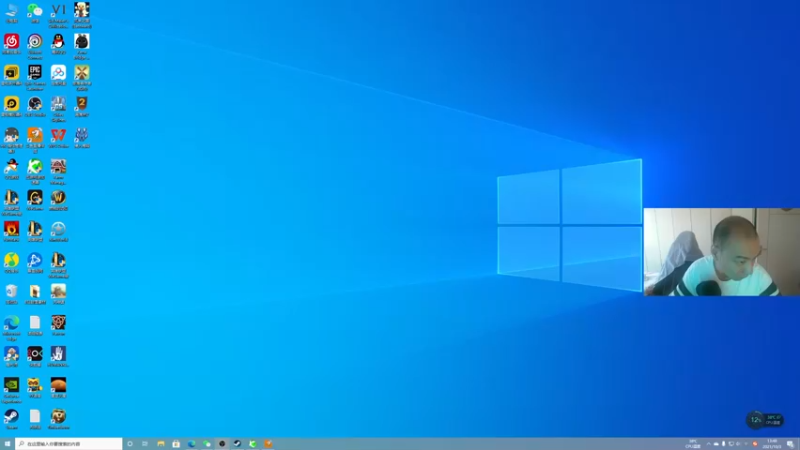Switch to Steam on the taskbar

point(237,444)
